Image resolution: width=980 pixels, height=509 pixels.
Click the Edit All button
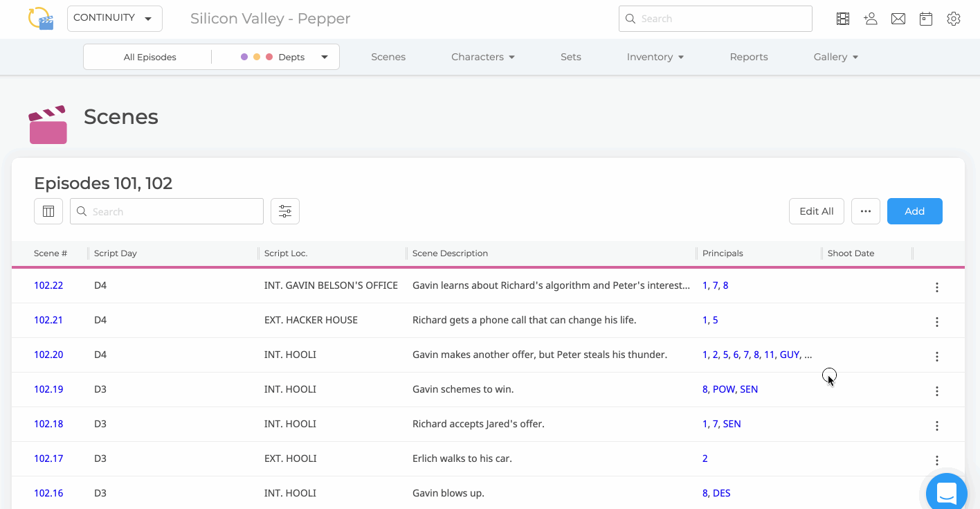(x=817, y=211)
